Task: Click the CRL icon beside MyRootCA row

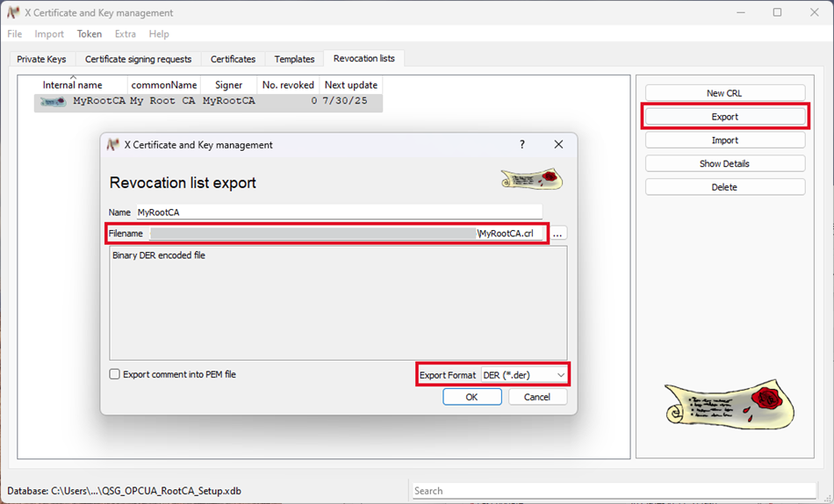Action: [x=53, y=102]
